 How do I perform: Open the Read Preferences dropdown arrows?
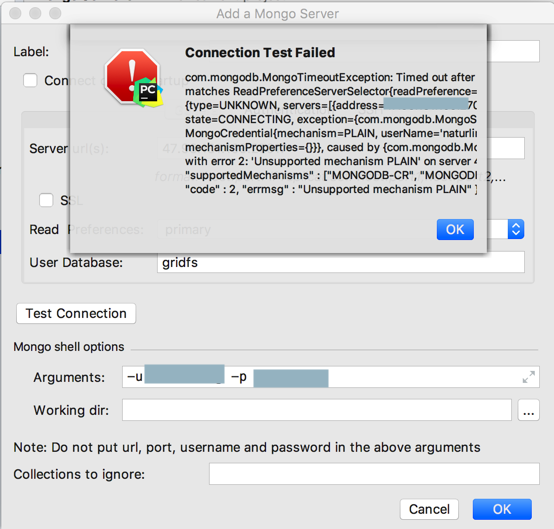515,229
